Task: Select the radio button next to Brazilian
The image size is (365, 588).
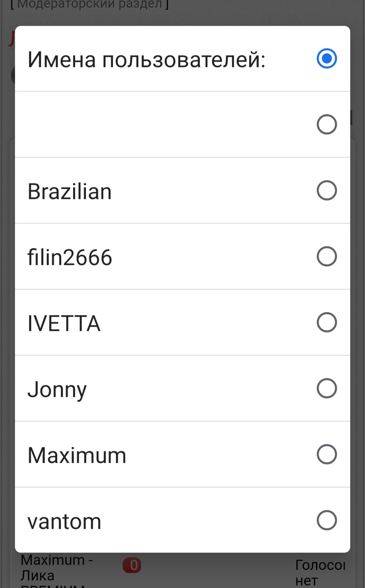Action: click(x=326, y=190)
